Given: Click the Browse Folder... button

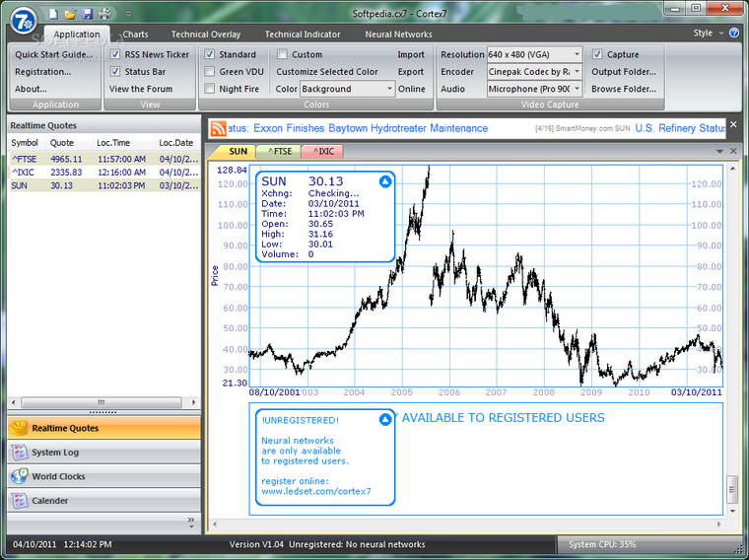Looking at the screenshot, I should click(x=624, y=89).
